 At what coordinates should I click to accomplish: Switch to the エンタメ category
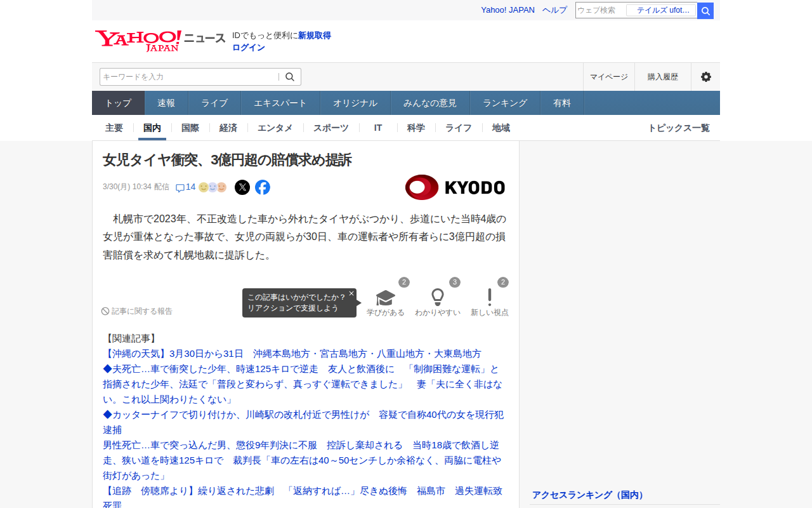pyautogui.click(x=275, y=128)
